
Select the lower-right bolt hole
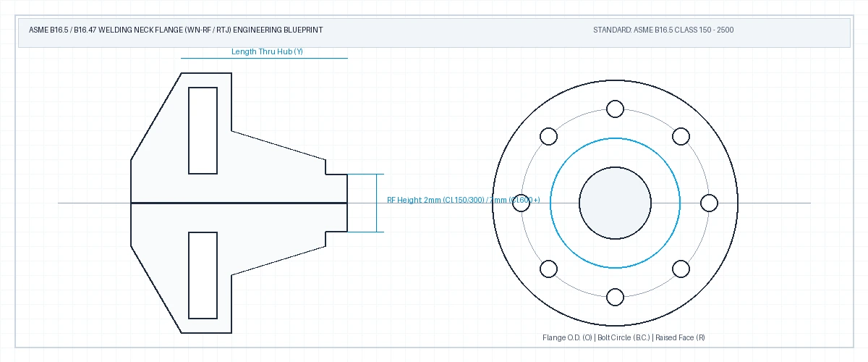[681, 269]
